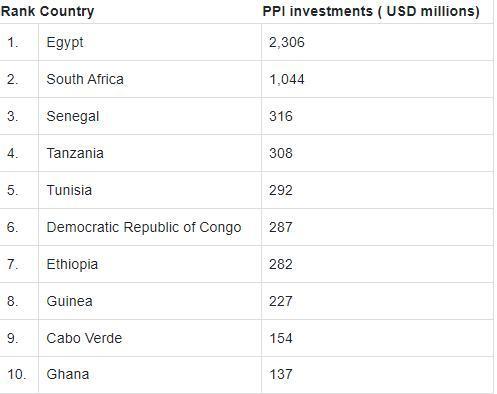Click on Tunisia in the table
Viewport: 497px width, 394px height.
[69, 190]
